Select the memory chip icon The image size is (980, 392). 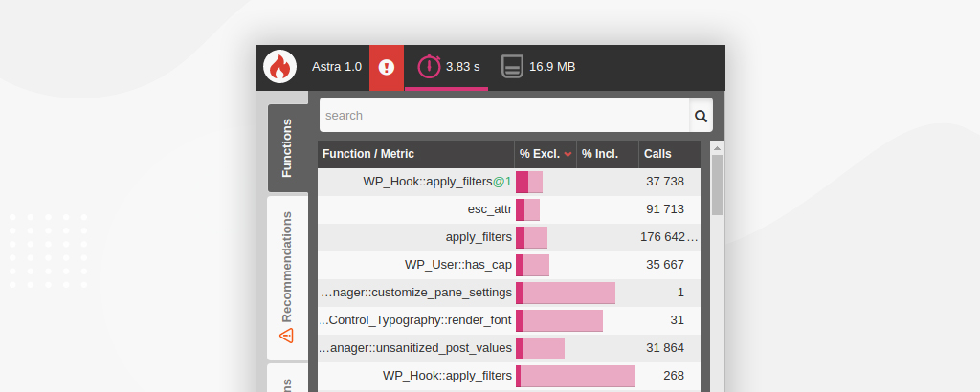[x=512, y=66]
